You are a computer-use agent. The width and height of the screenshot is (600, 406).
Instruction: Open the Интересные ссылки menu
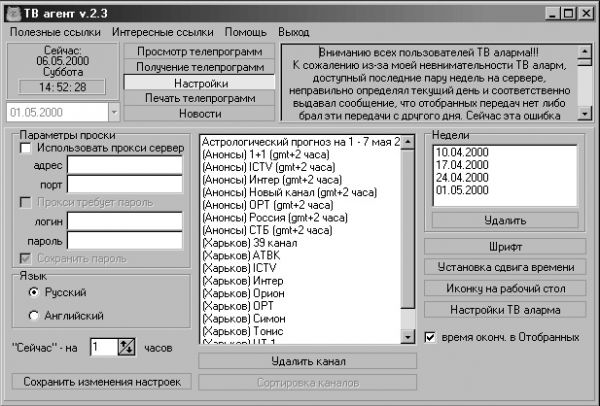click(163, 32)
